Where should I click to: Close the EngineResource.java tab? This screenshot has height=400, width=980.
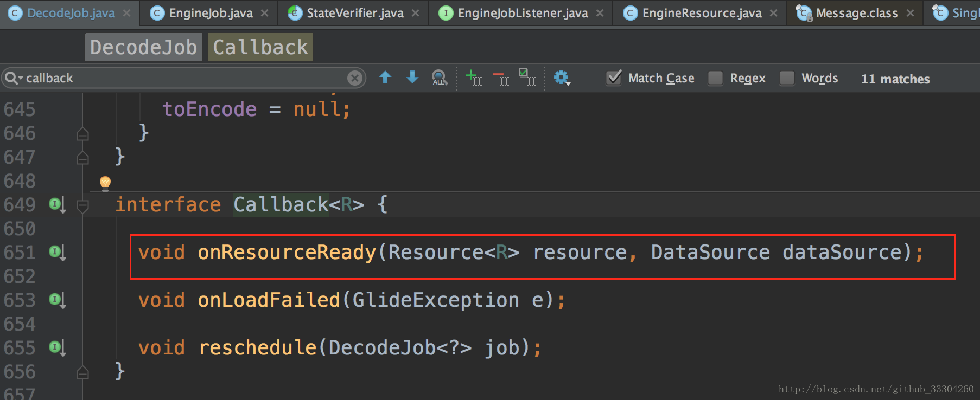point(774,13)
